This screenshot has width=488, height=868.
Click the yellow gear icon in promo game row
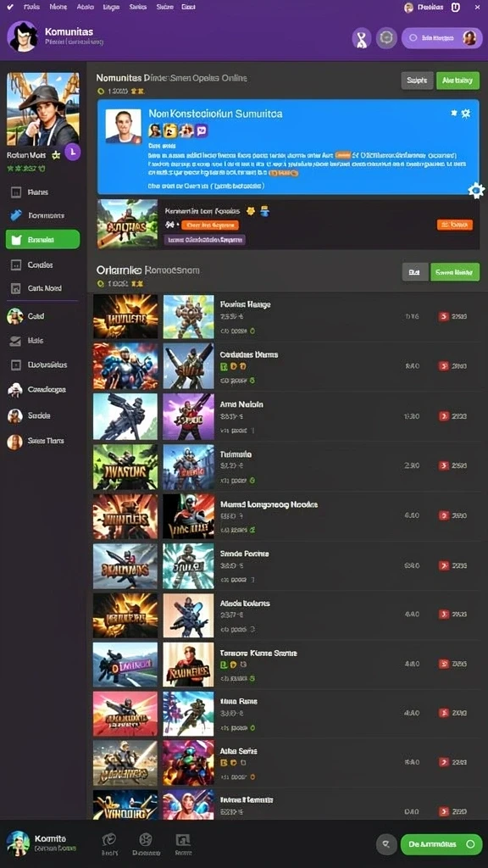250,210
